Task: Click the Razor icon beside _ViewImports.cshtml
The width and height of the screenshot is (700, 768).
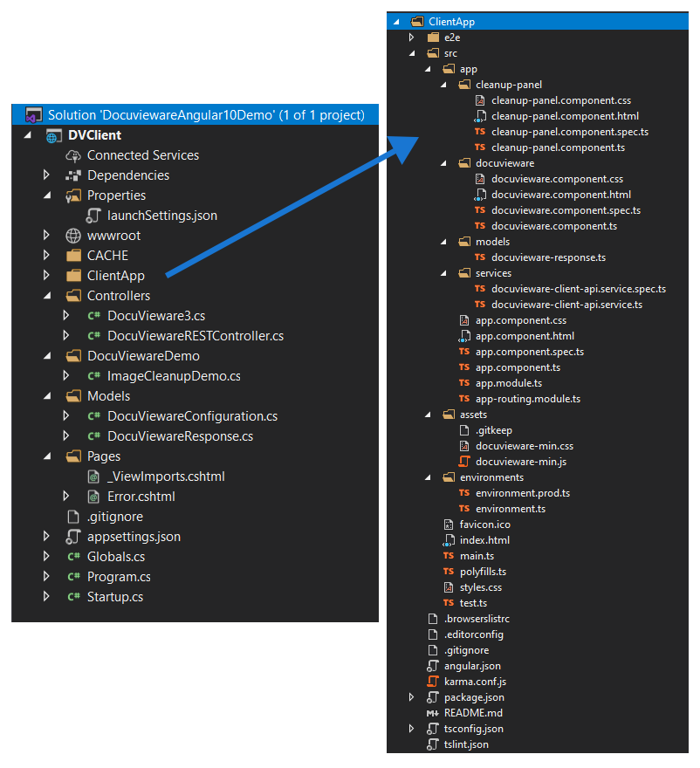Action: click(x=93, y=477)
